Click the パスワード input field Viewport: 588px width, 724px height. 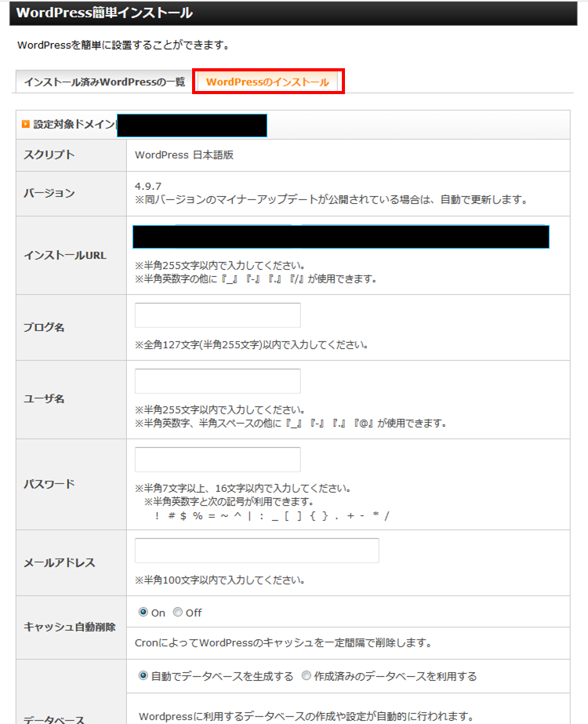tap(217, 460)
